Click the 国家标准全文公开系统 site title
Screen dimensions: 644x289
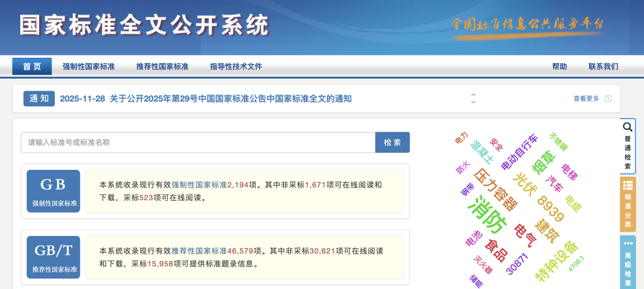144,26
